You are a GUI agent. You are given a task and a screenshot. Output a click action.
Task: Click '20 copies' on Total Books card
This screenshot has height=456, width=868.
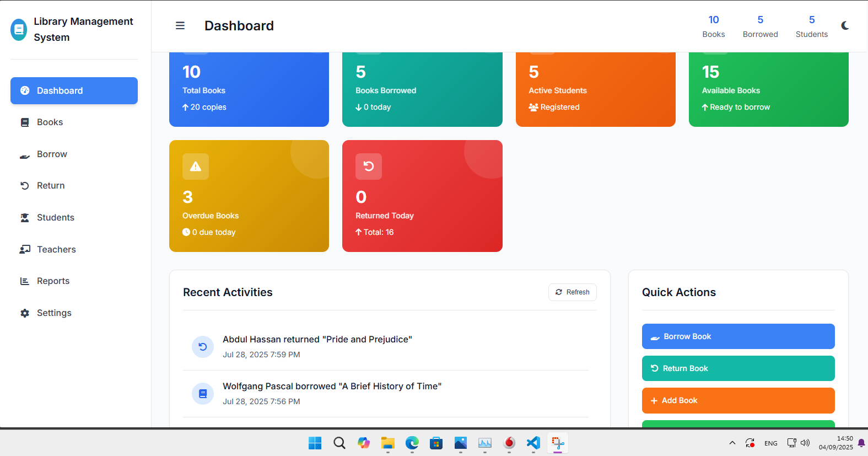click(x=208, y=107)
